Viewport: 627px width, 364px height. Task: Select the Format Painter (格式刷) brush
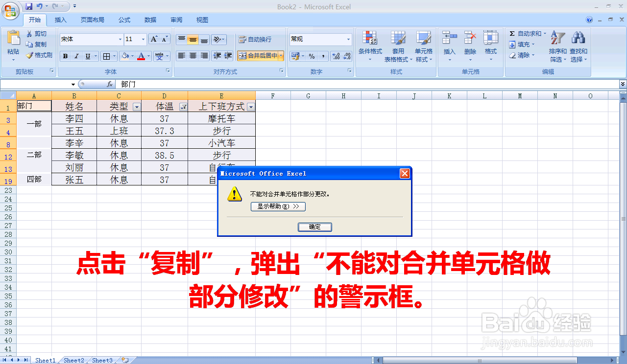click(29, 55)
